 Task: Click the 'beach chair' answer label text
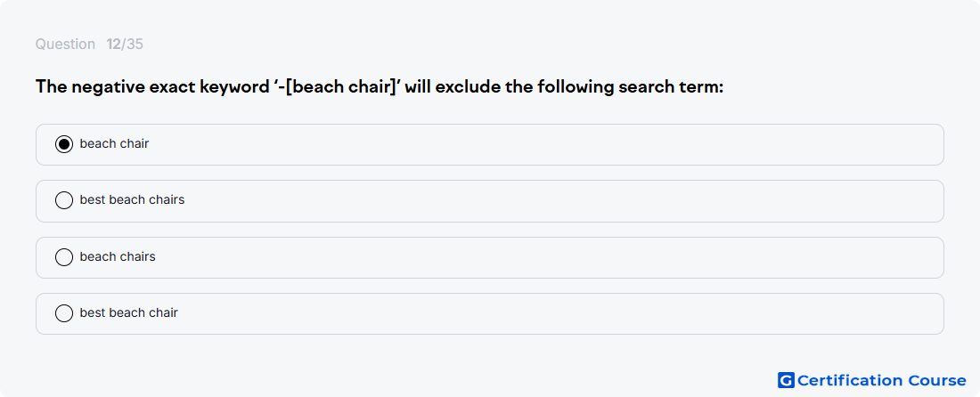coord(114,143)
